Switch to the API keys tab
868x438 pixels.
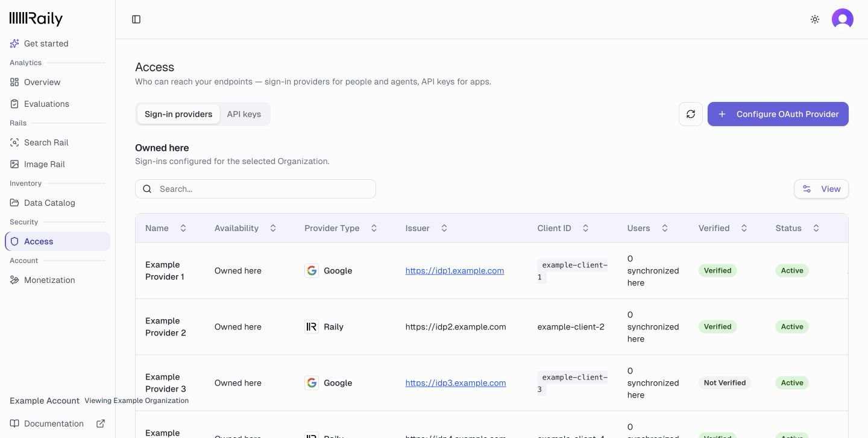point(244,114)
